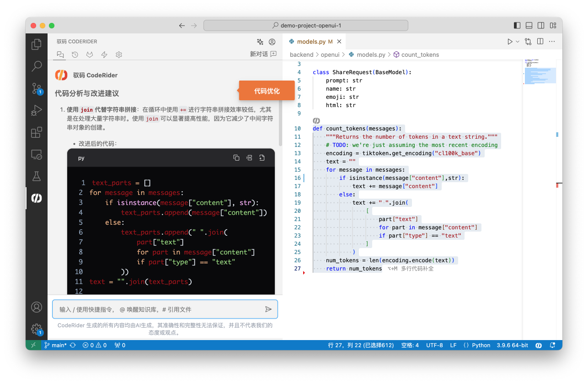The height and width of the screenshot is (384, 588).
Task: Click line number 16 in editor gutter
Action: coord(298,178)
